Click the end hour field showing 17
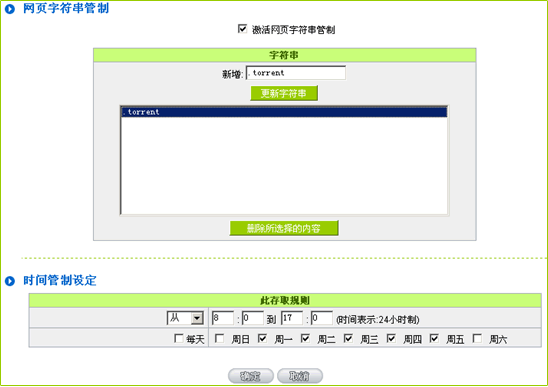548x387 pixels. (292, 318)
